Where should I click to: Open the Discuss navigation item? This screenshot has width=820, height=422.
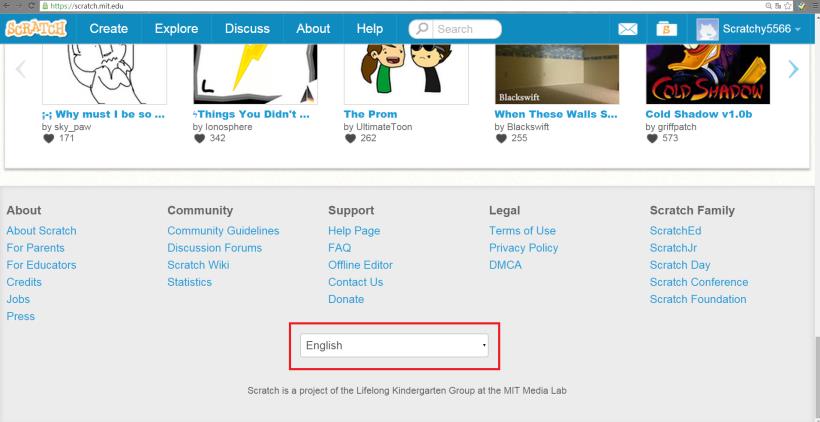click(247, 29)
